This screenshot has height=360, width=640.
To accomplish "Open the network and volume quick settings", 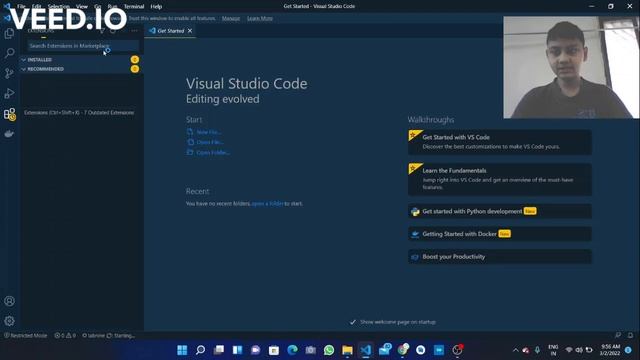I will 579,350.
